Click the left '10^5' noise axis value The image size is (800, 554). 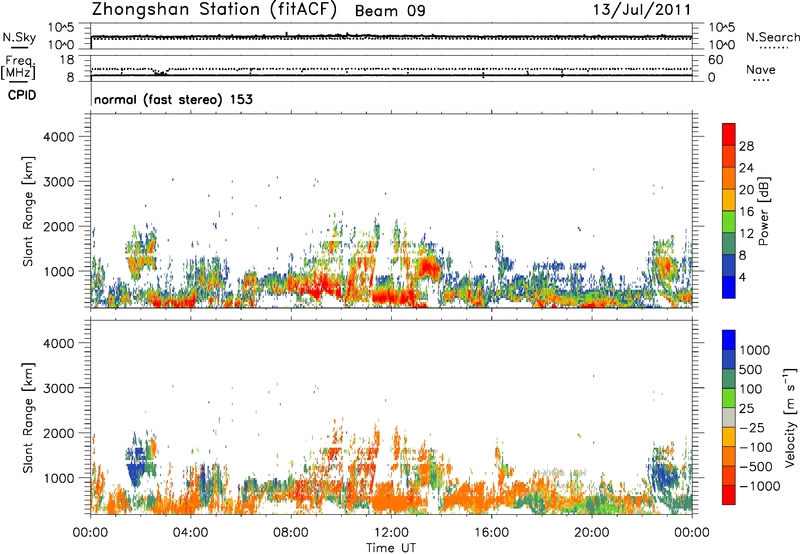[61, 28]
